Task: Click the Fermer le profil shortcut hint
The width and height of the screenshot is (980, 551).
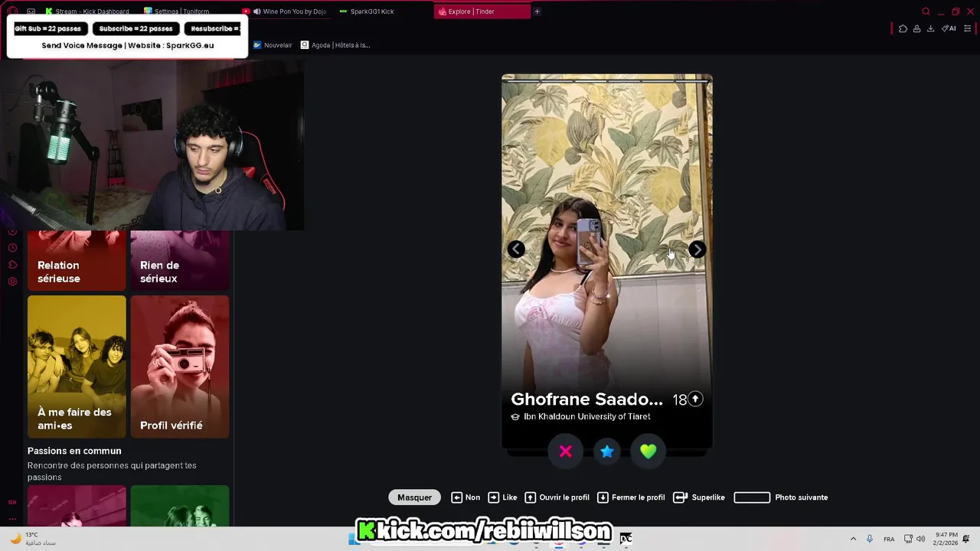Action: click(x=631, y=497)
